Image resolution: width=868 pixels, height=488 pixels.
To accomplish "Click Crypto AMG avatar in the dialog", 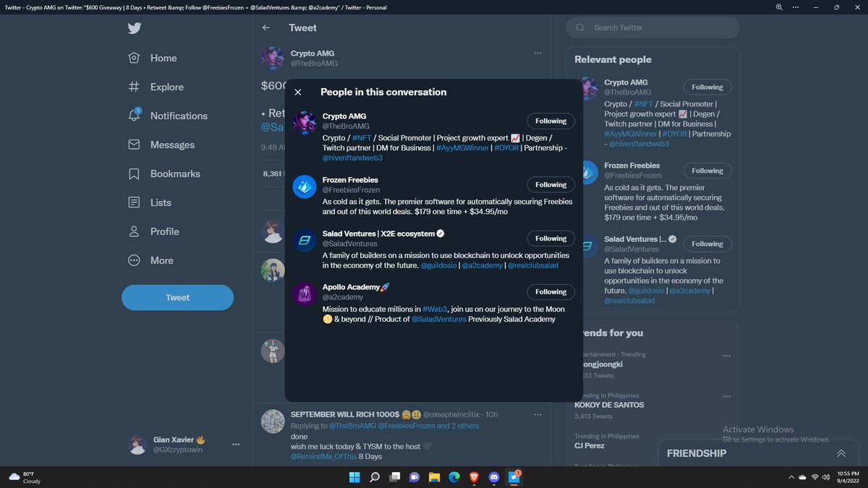I will (304, 123).
